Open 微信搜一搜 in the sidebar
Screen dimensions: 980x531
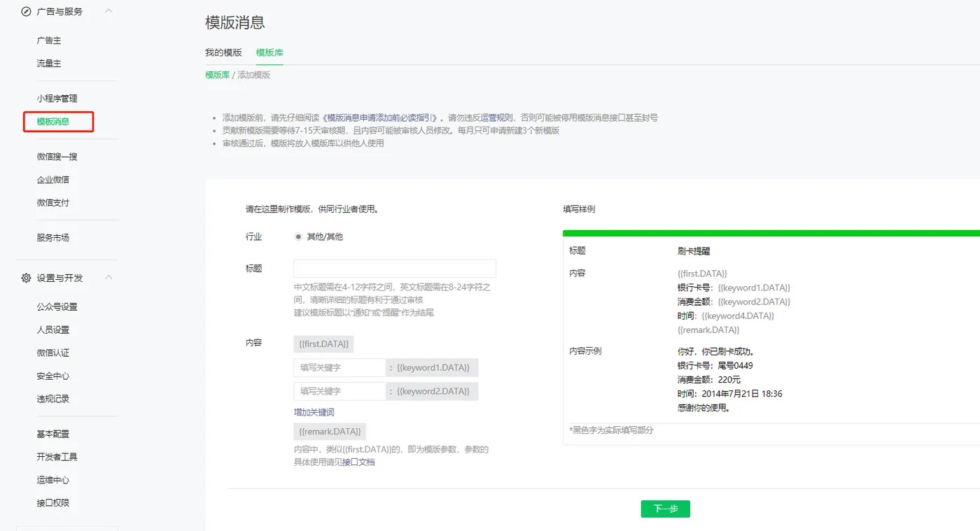click(57, 157)
